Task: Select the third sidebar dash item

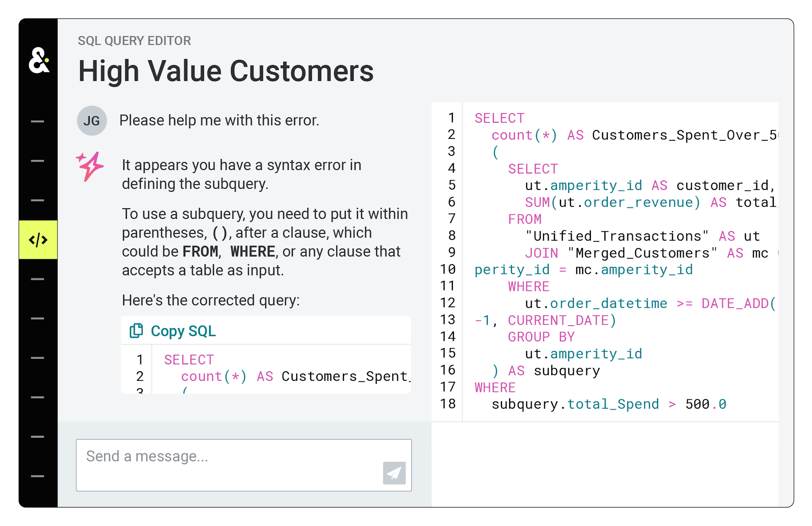Action: coord(37,200)
